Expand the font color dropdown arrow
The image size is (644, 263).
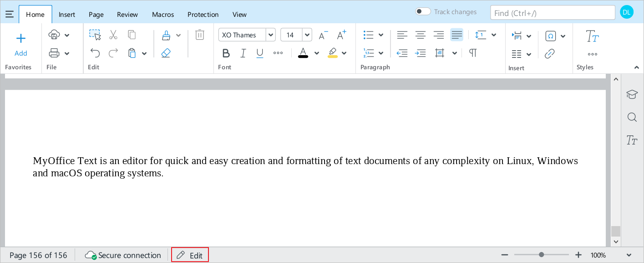coord(317,53)
